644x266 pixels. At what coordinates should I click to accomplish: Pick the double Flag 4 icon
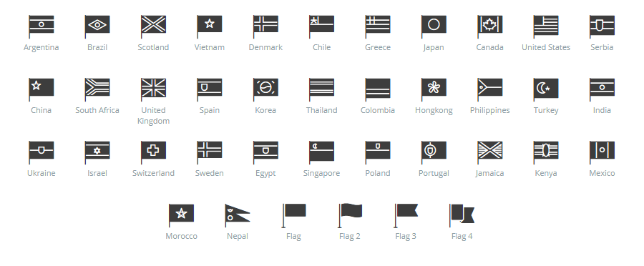tap(462, 215)
